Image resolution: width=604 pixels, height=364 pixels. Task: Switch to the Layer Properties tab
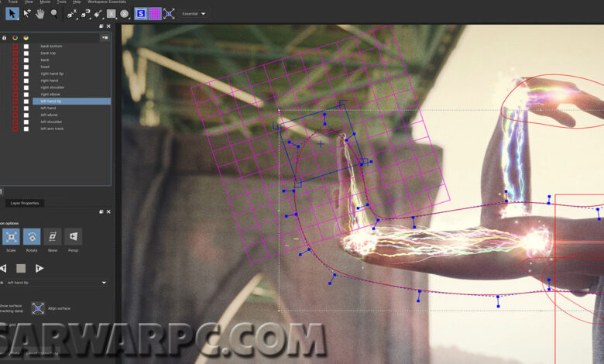25,203
